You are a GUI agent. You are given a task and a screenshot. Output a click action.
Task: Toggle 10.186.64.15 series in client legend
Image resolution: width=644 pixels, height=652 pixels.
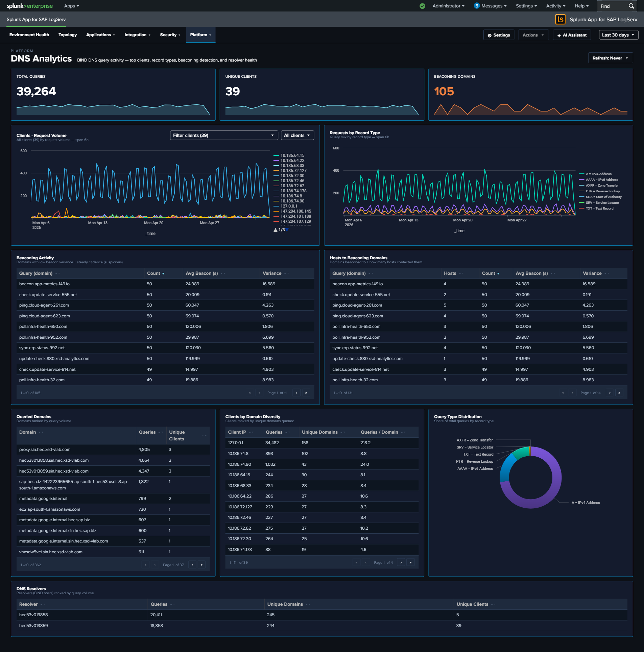(x=289, y=155)
